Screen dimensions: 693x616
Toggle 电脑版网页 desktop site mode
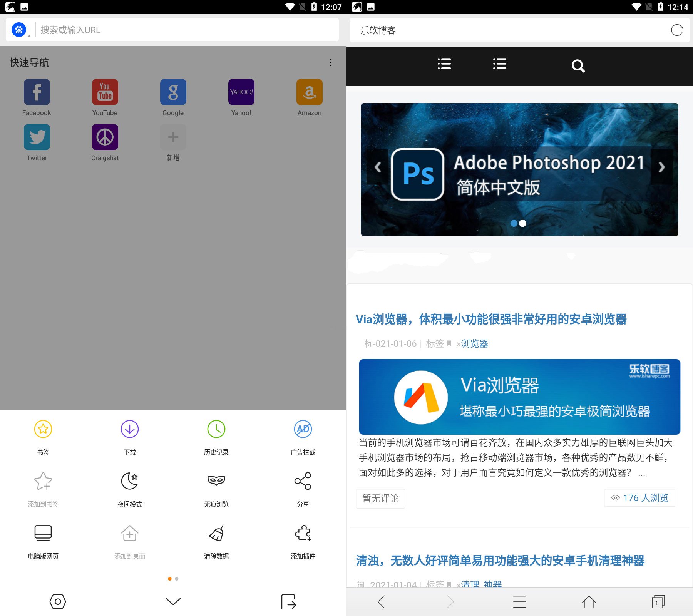tap(43, 542)
